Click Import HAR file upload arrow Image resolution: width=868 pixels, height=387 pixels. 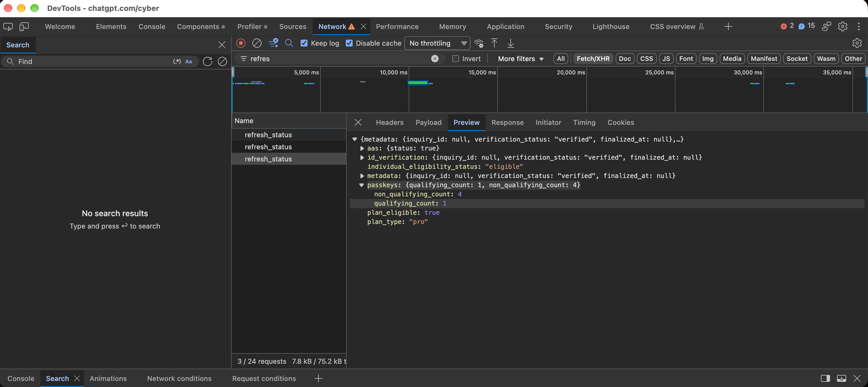494,43
